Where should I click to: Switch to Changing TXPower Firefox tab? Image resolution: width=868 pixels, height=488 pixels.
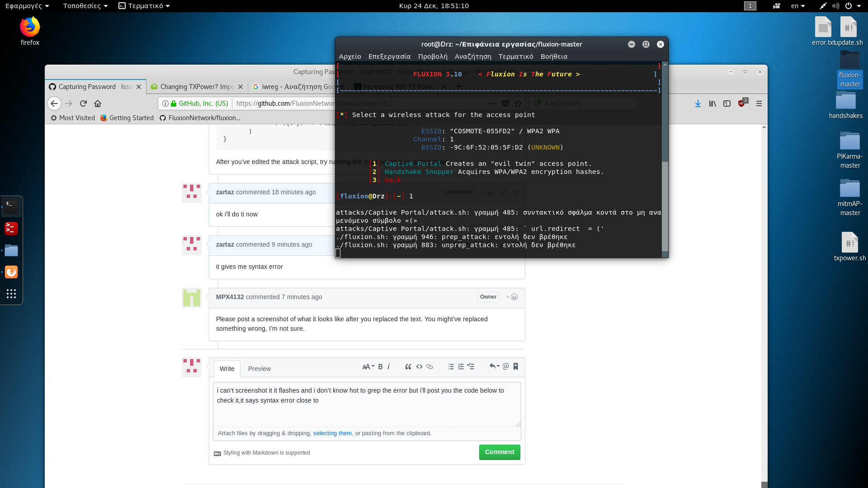(x=197, y=87)
